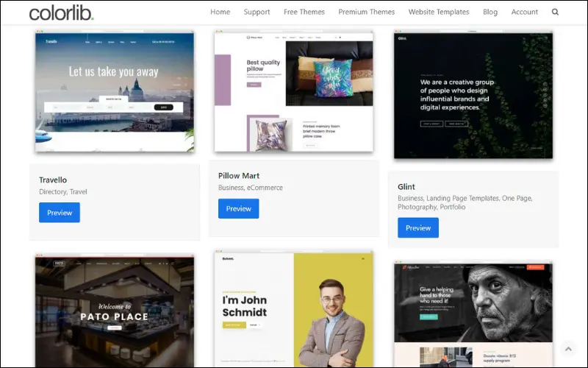Screen dimensions: 588x368
Task: Open the Account menu item
Action: [524, 12]
